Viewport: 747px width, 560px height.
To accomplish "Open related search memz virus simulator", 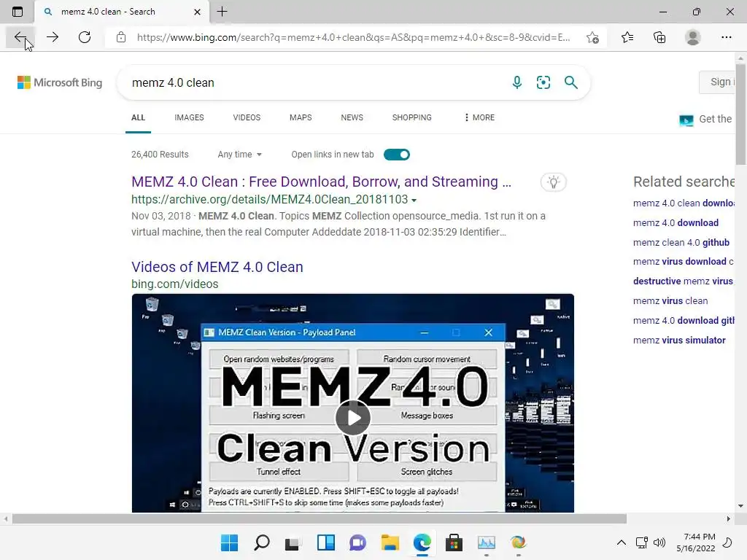I will (679, 340).
